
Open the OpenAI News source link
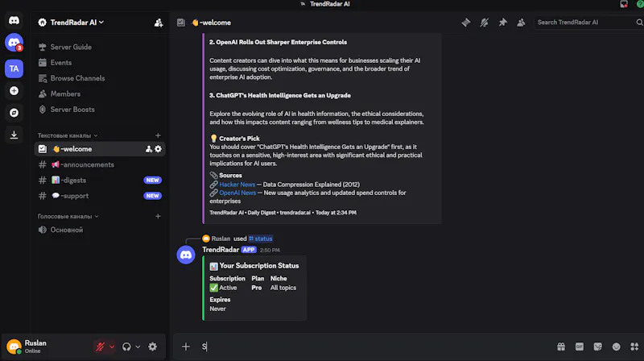[237, 193]
